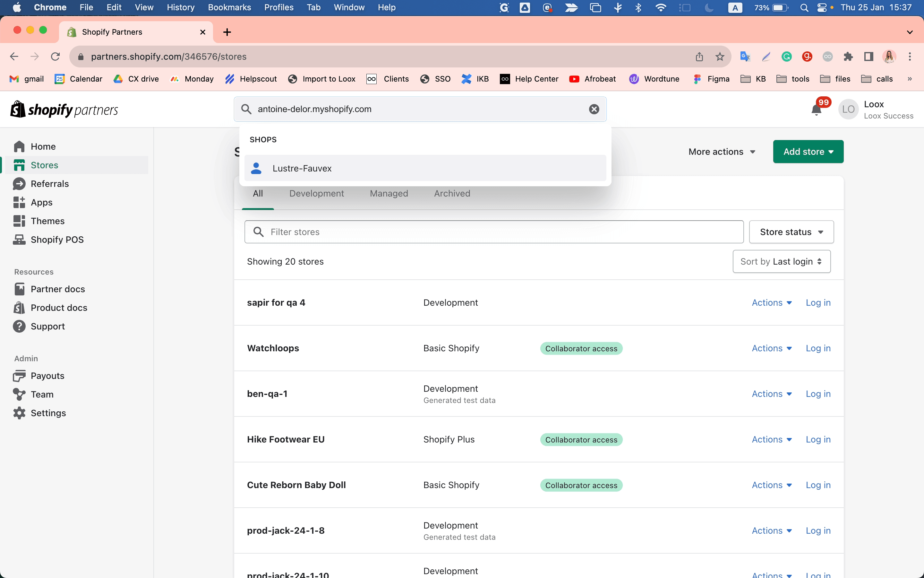Log in to ben-qa-1 store
The height and width of the screenshot is (578, 924).
coord(818,394)
